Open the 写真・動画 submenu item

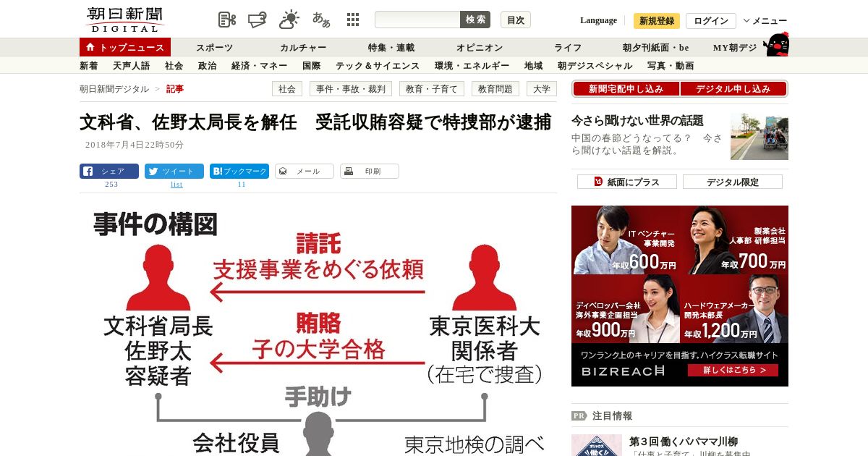pyautogui.click(x=671, y=66)
